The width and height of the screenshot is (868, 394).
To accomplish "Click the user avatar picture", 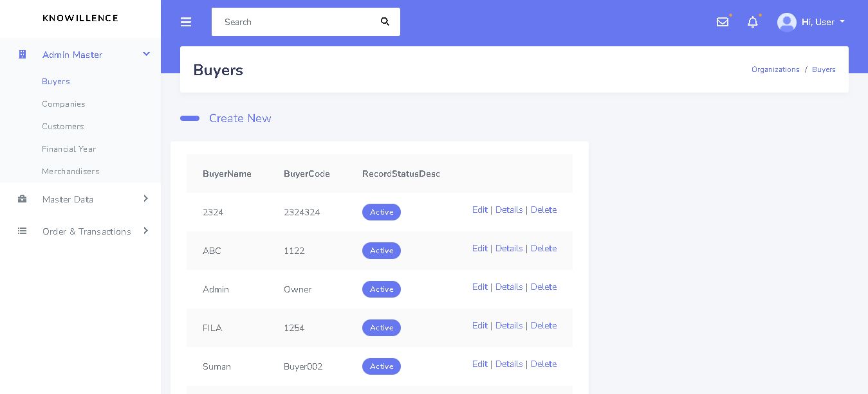I will (x=787, y=22).
